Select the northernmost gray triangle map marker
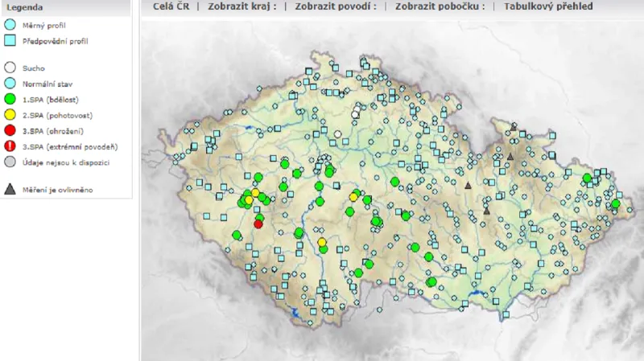The image size is (644, 361). (513, 128)
